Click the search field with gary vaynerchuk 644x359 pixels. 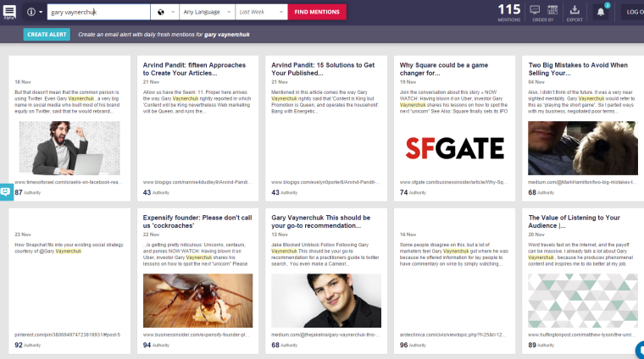pyautogui.click(x=98, y=12)
